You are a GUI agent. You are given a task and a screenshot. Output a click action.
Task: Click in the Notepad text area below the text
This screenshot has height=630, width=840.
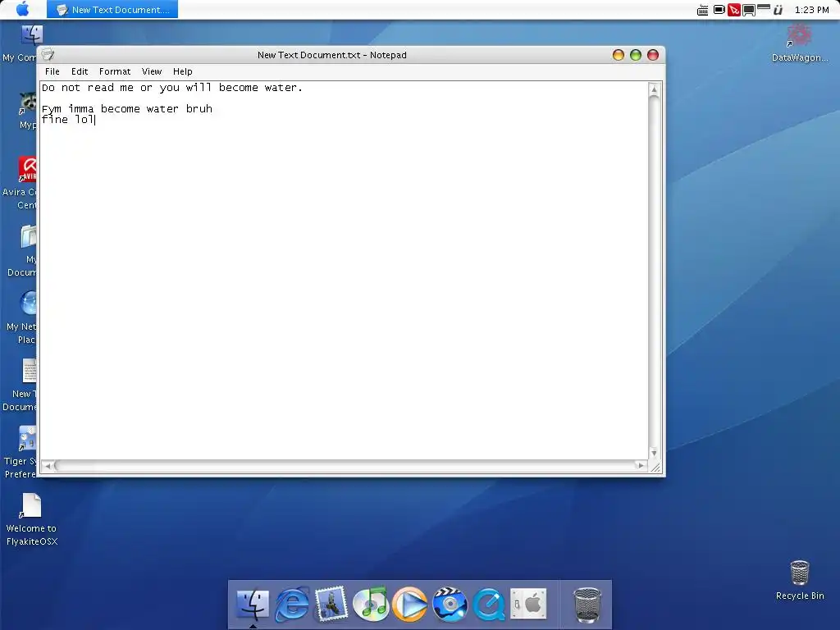tap(344, 292)
